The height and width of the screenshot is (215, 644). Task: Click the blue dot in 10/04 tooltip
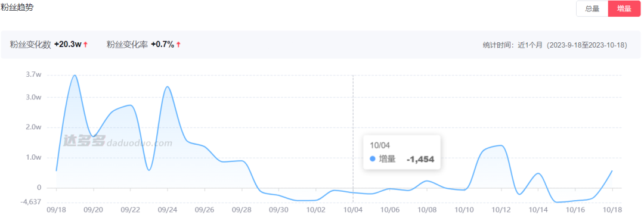(373, 159)
